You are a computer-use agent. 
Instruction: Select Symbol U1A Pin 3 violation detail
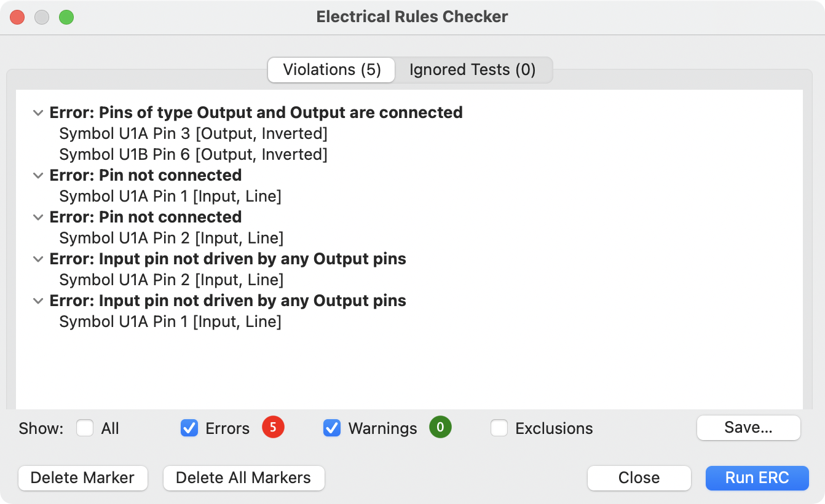193,133
